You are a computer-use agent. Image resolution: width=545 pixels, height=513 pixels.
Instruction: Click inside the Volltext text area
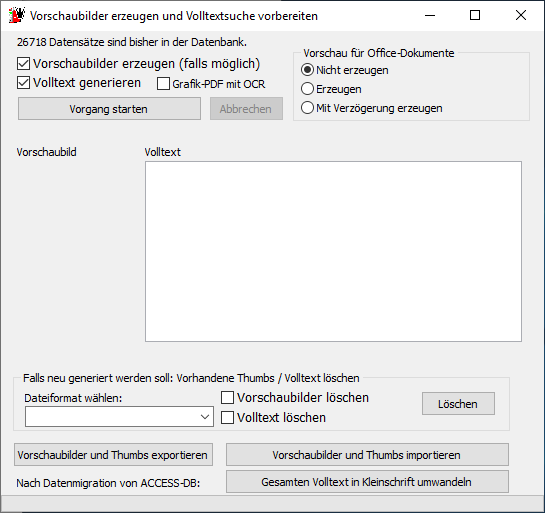click(333, 251)
